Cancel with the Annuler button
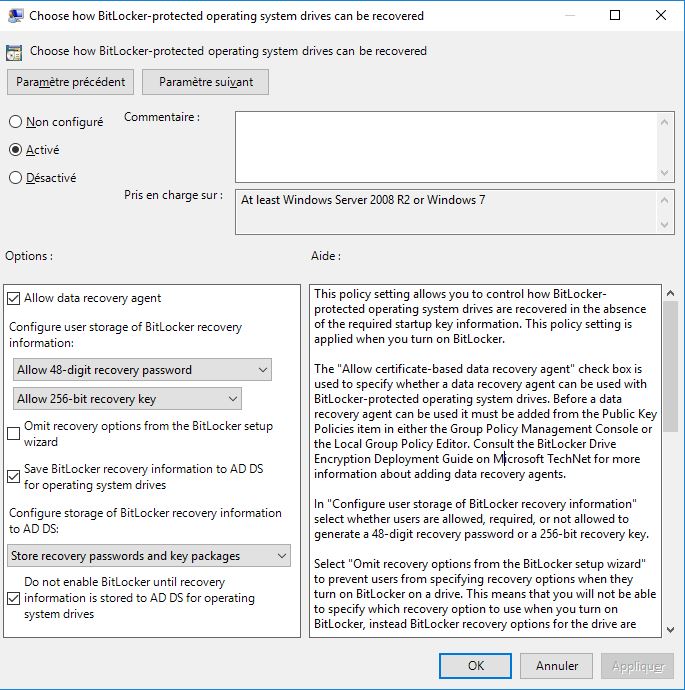 (557, 666)
